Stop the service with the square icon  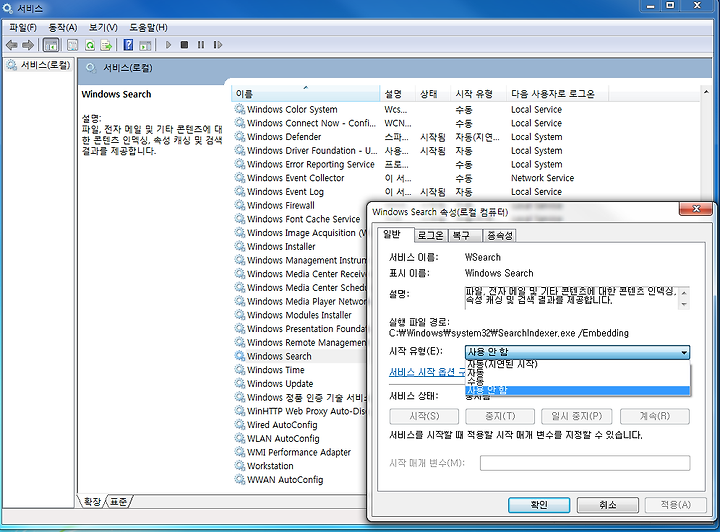(x=185, y=45)
